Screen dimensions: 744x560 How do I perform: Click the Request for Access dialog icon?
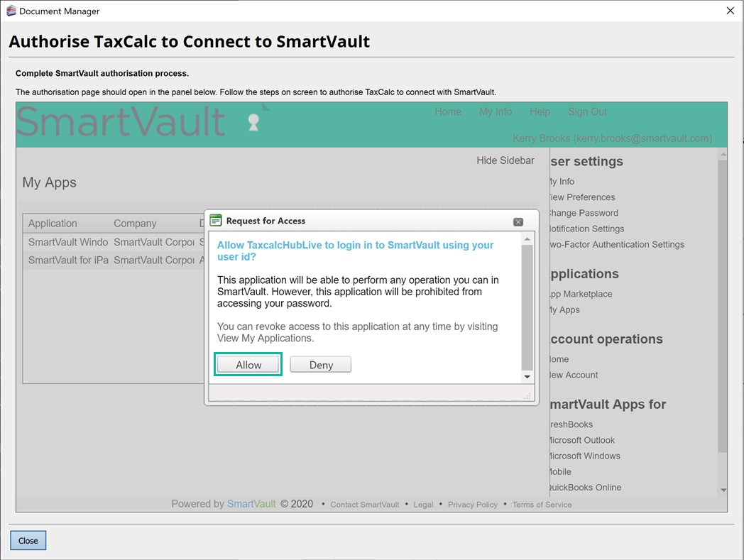coord(216,220)
